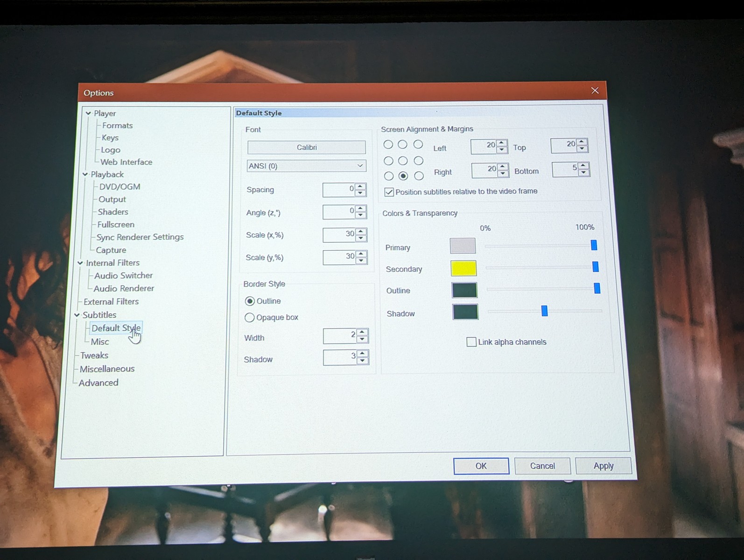Click the Apply button
This screenshot has width=744, height=560.
pos(604,466)
